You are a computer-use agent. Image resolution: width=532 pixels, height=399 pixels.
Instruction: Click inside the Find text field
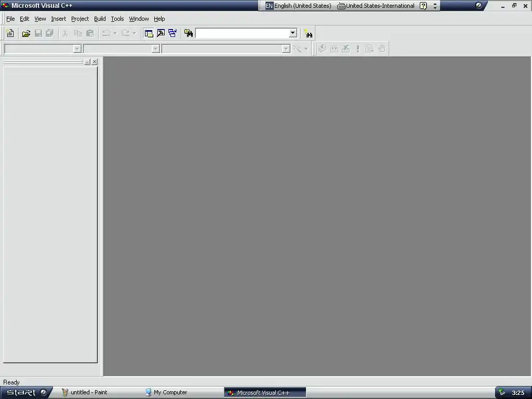(x=242, y=33)
